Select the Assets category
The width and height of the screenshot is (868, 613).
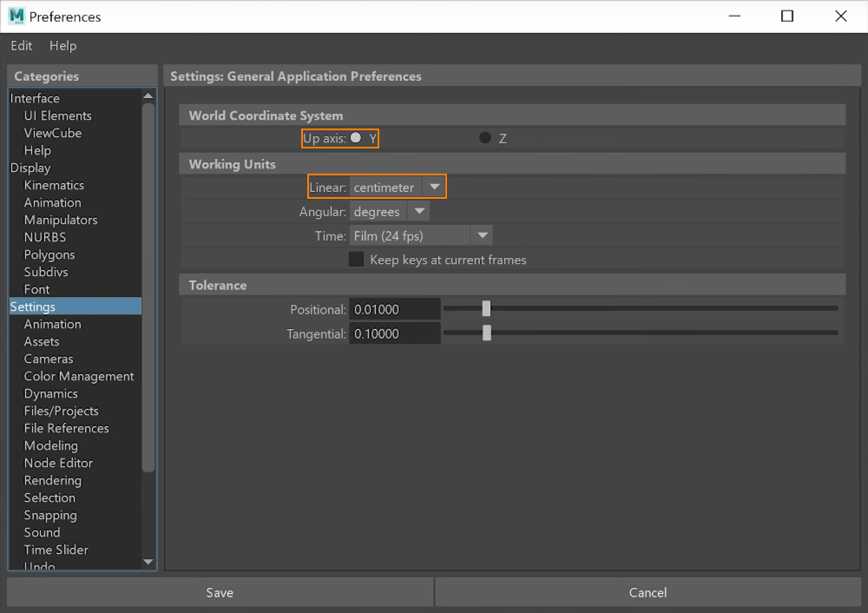(x=76, y=341)
